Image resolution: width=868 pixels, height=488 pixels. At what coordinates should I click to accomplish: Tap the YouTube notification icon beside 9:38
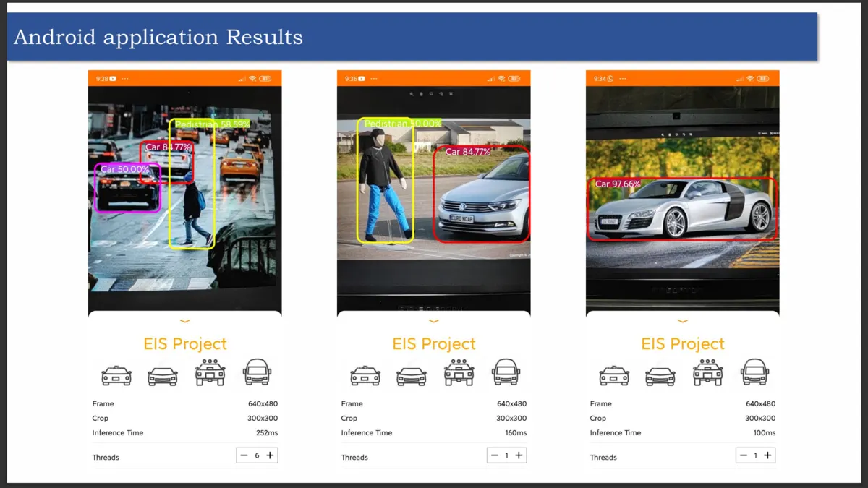(113, 78)
